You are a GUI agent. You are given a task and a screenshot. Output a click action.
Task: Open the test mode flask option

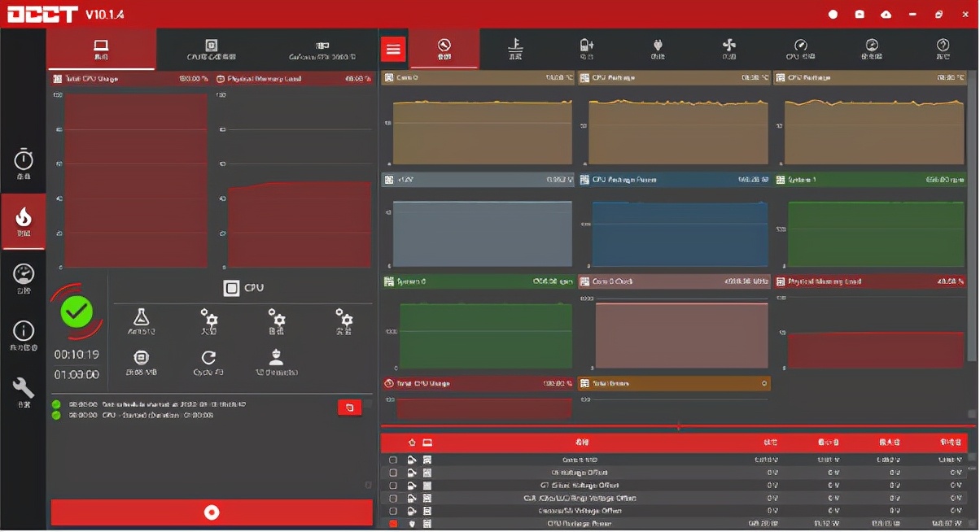coord(142,320)
